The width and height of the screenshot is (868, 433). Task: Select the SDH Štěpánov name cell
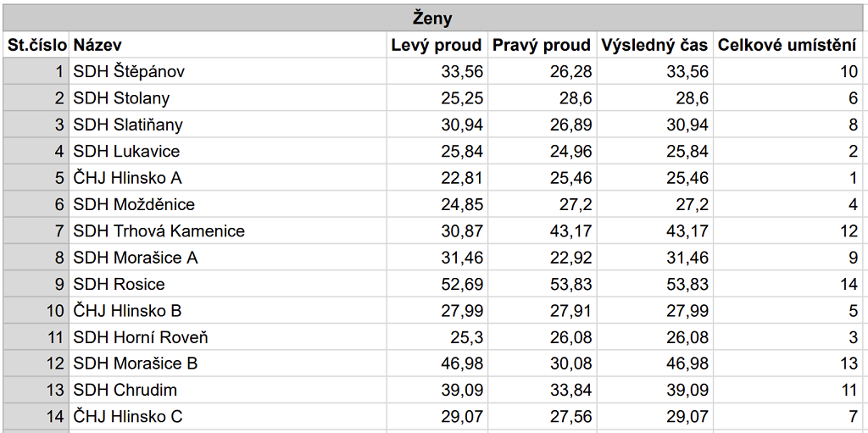(x=227, y=71)
